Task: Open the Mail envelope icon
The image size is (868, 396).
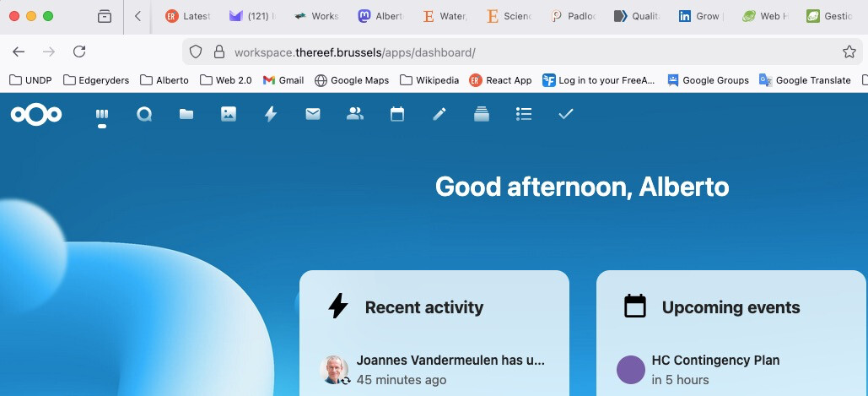Action: coord(313,114)
